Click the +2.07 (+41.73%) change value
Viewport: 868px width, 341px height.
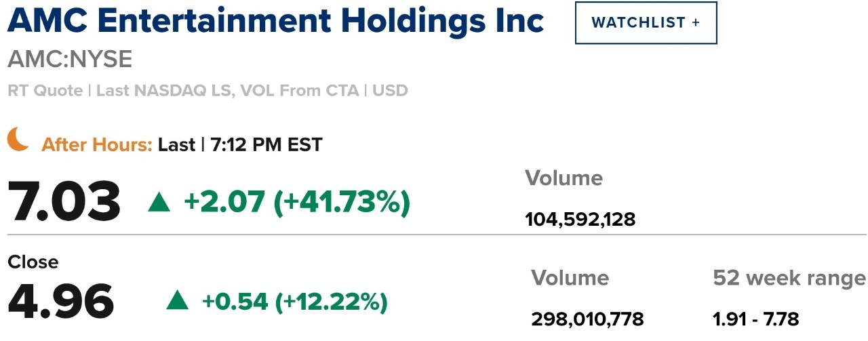[x=297, y=202]
